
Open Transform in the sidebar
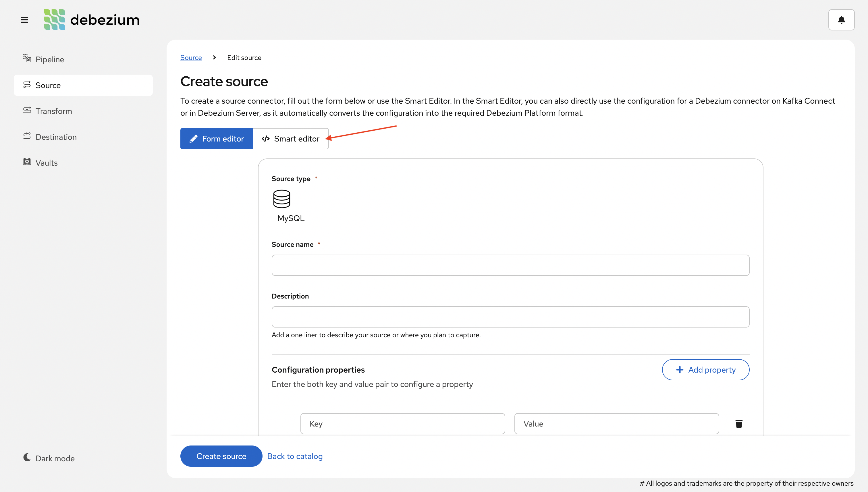click(x=83, y=111)
